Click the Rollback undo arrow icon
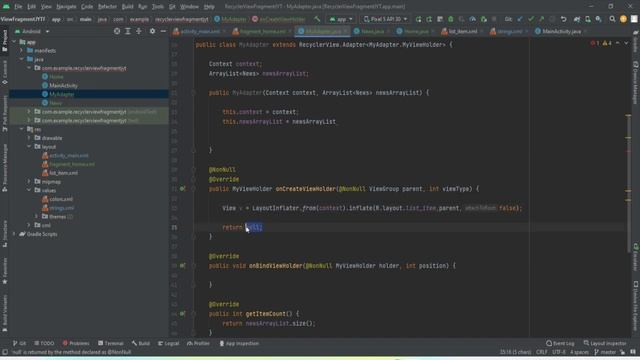 (564, 19)
